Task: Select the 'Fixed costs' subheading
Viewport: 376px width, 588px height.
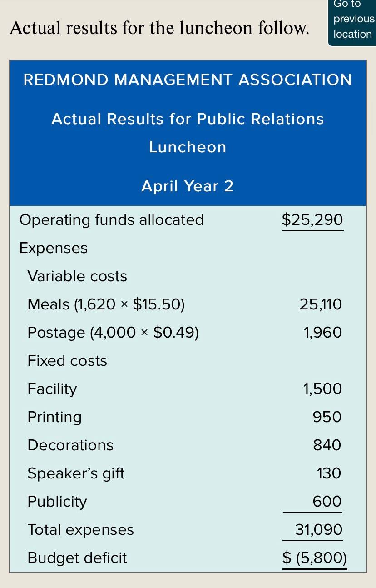Action: 67,361
